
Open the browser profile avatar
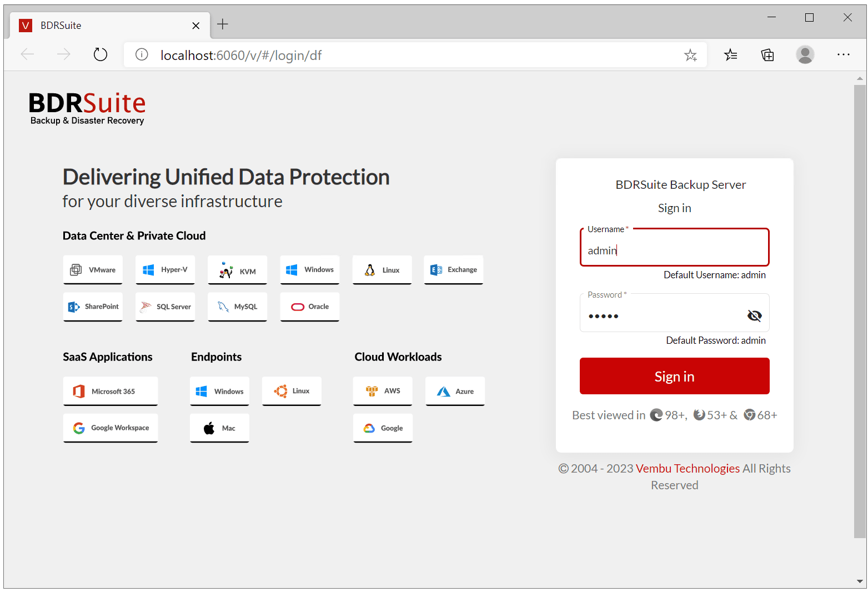tap(805, 54)
